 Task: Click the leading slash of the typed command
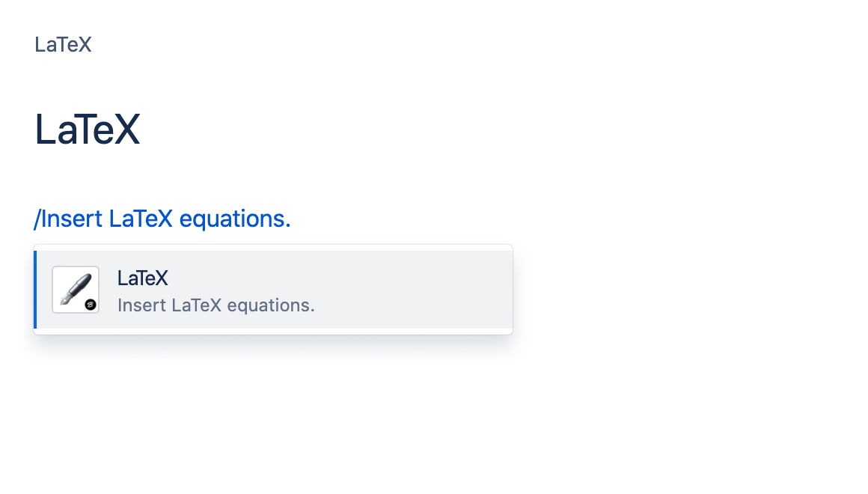pos(37,219)
